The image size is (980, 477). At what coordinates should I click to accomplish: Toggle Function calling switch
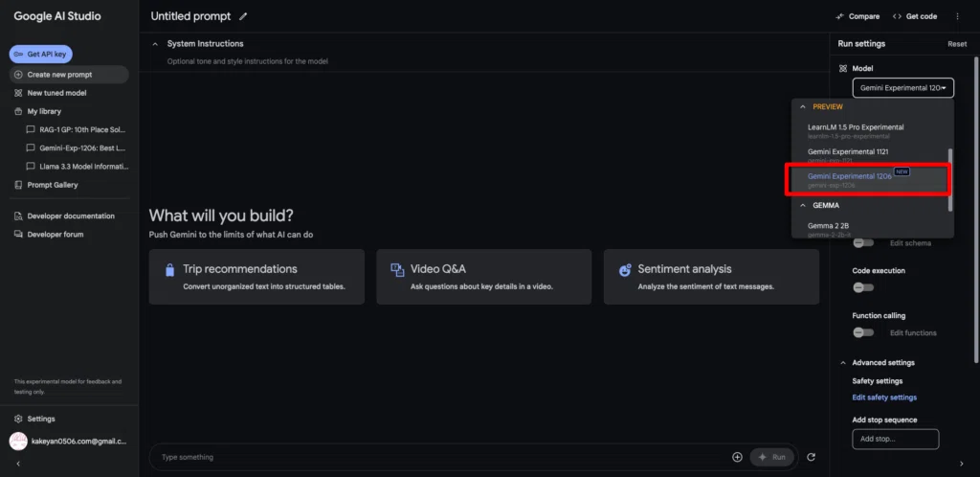[x=863, y=332]
